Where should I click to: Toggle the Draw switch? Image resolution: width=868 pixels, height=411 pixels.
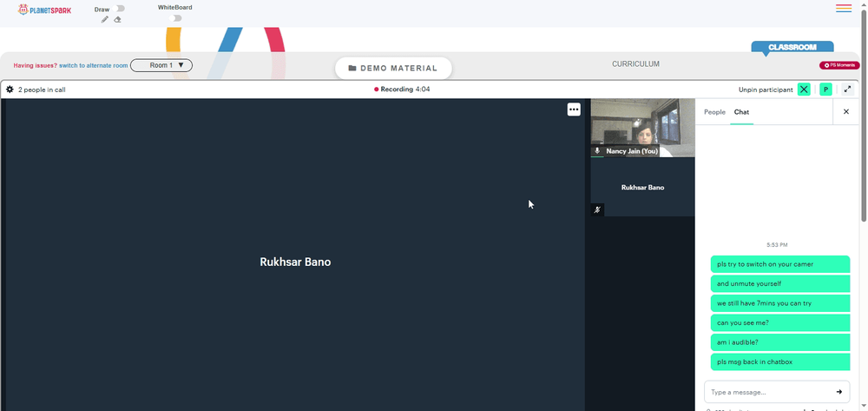[x=118, y=9]
